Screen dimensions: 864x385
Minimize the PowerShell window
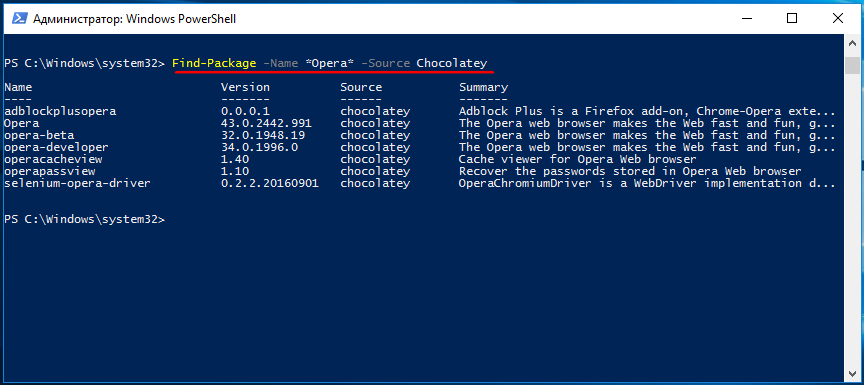(746, 19)
